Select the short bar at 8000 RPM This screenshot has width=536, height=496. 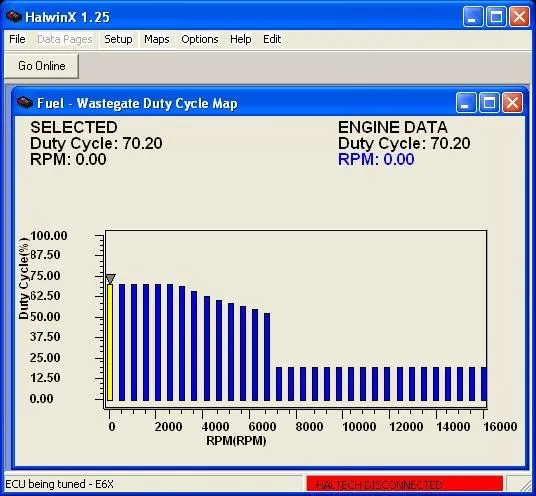pos(303,384)
